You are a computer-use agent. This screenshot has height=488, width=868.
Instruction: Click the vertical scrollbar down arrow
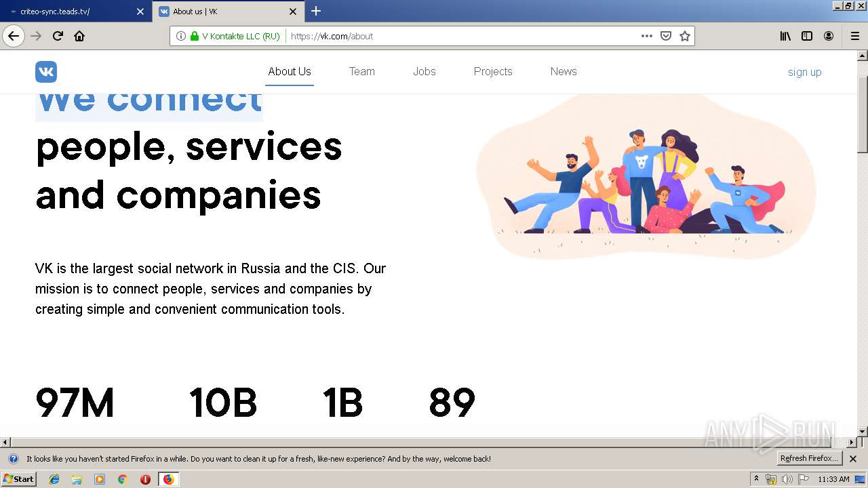point(863,431)
